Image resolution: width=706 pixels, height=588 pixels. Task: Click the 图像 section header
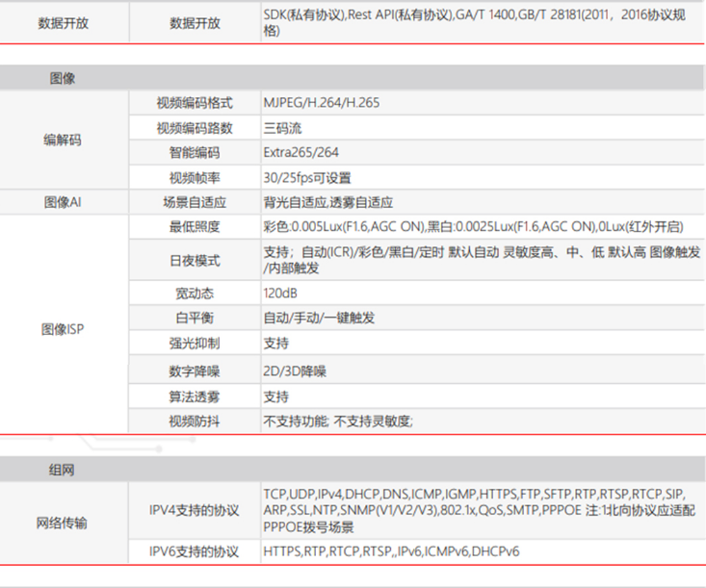[63, 79]
